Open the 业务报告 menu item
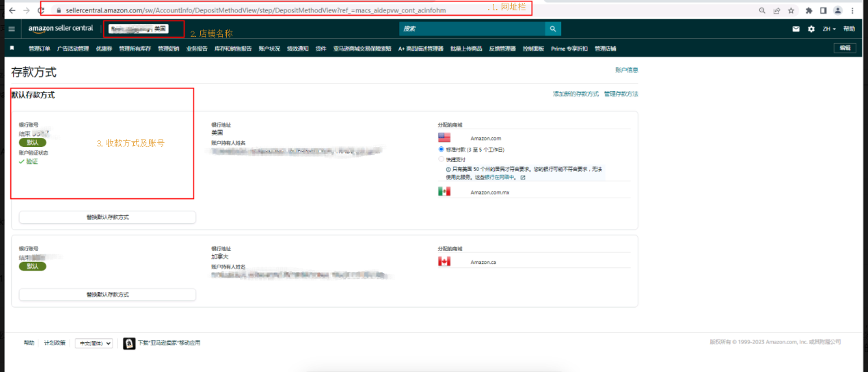 coord(197,49)
